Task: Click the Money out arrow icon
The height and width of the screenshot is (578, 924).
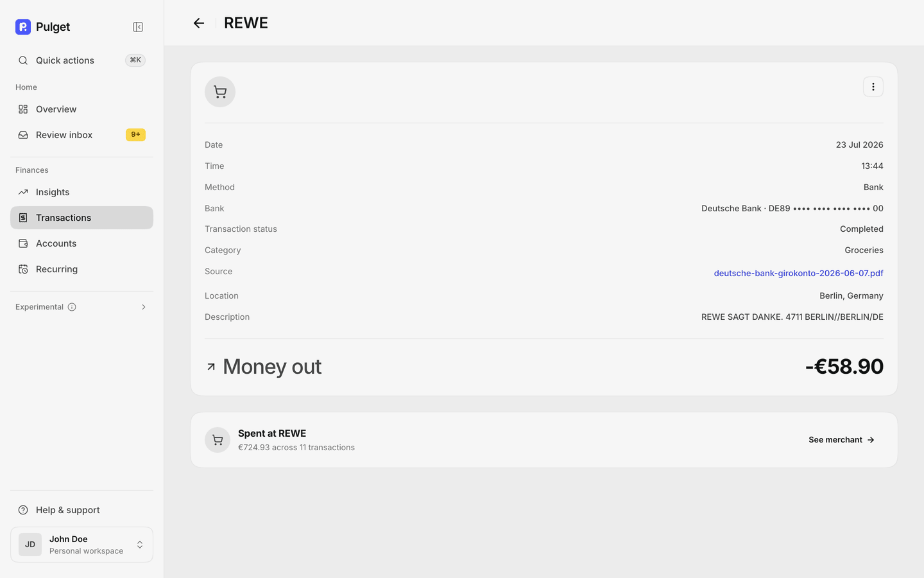Action: (211, 367)
